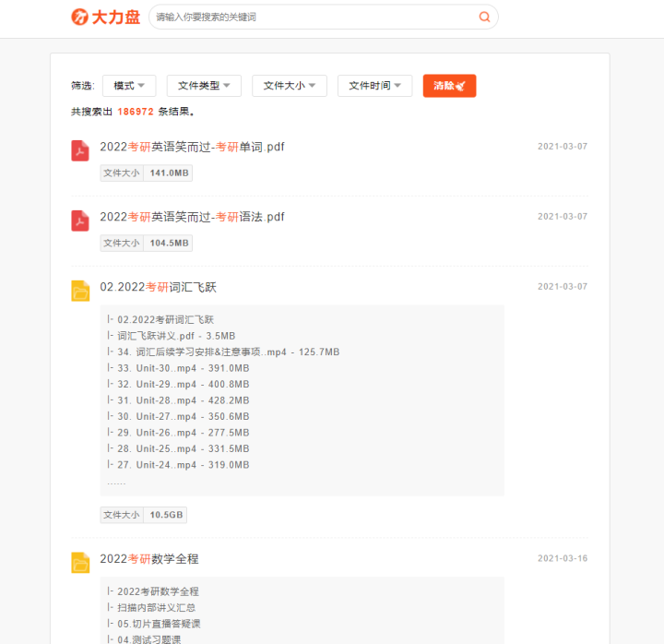This screenshot has width=664, height=644.
Task: Select row 32. Unit-29..mp4 - 400.8MB
Action: 178,385
